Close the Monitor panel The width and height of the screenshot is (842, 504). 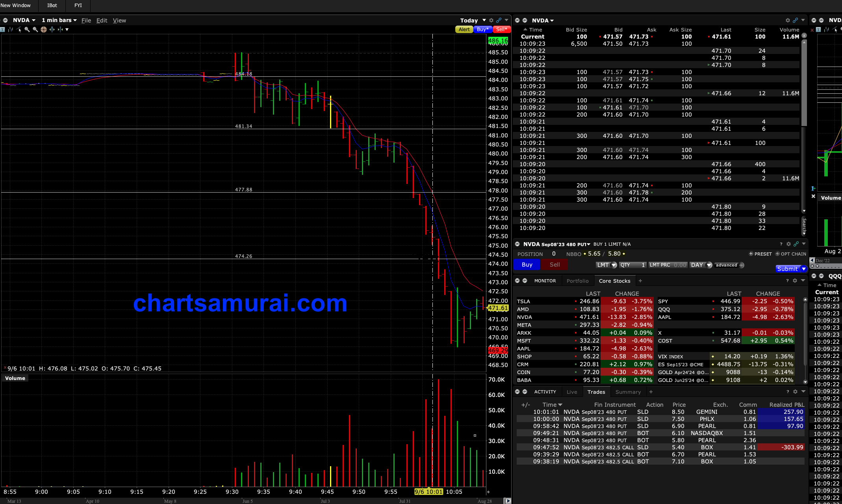(x=517, y=281)
